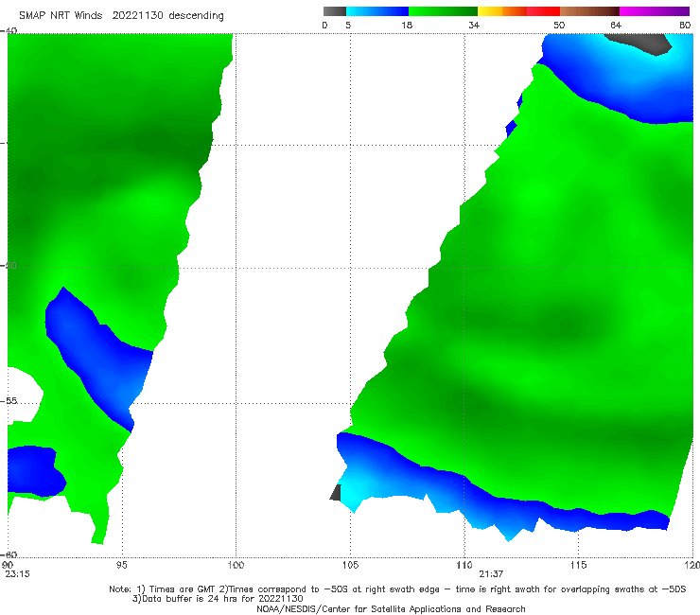Screen dimensions: 700x615
Task: Click the green segment of the color bar
Action: [443, 11]
